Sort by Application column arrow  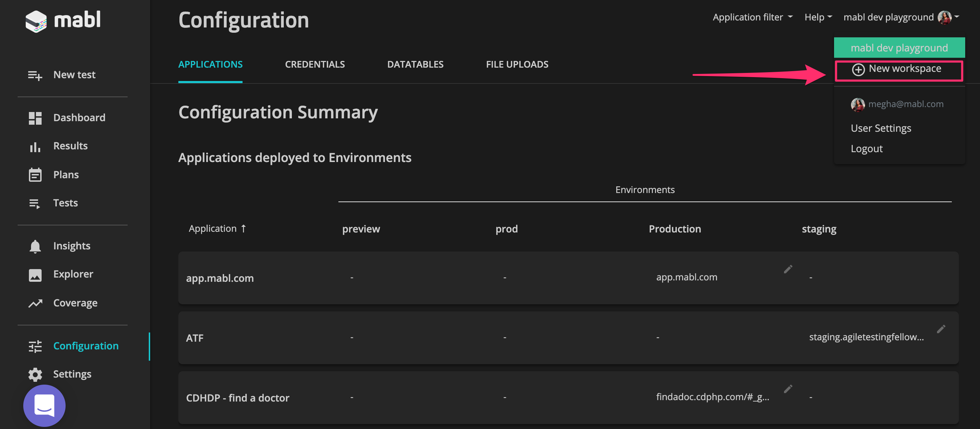click(x=244, y=228)
